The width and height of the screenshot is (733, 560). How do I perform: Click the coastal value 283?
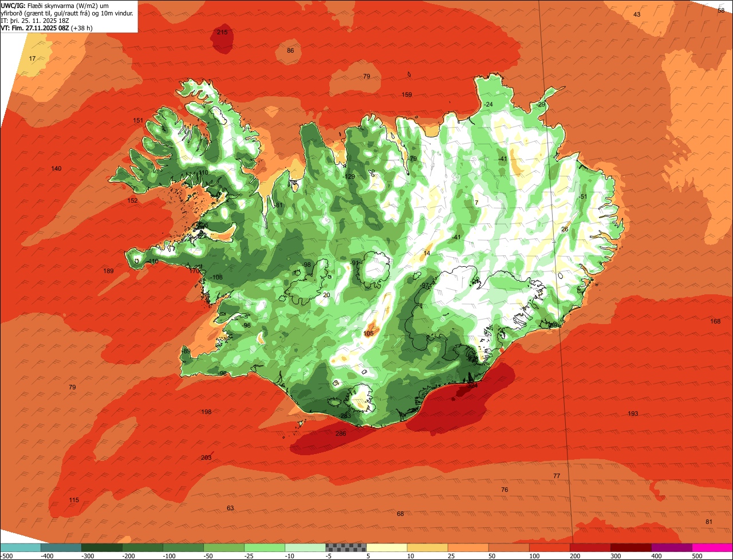pyautogui.click(x=346, y=416)
